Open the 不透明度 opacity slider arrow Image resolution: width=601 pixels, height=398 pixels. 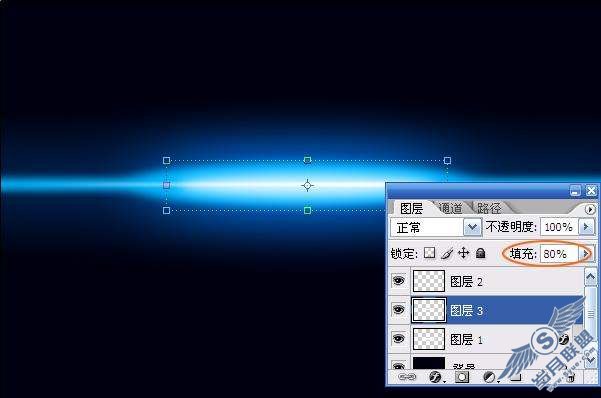pos(586,227)
